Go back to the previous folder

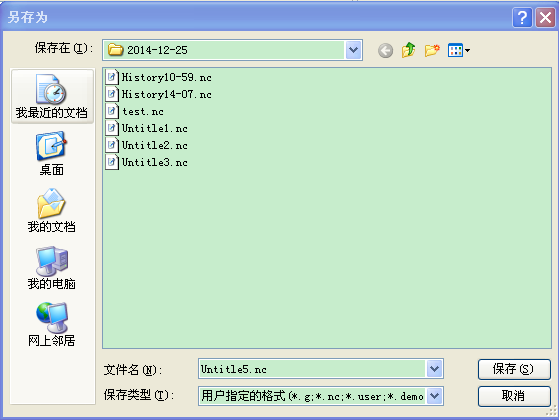coord(385,51)
